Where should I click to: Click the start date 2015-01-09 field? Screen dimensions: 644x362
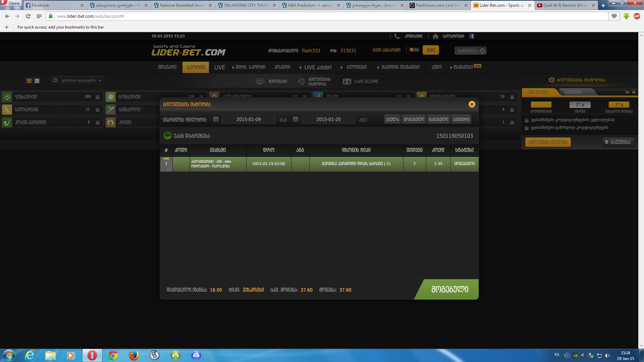[249, 119]
